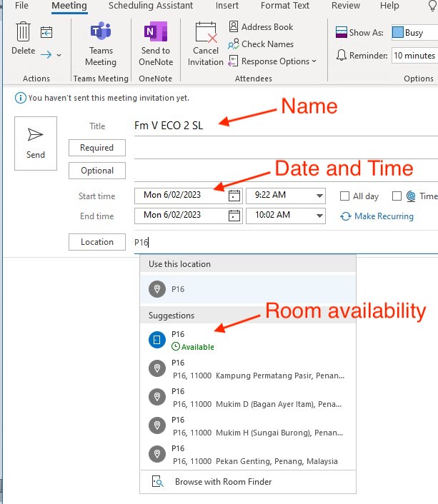Open the Format Text tab

[285, 6]
